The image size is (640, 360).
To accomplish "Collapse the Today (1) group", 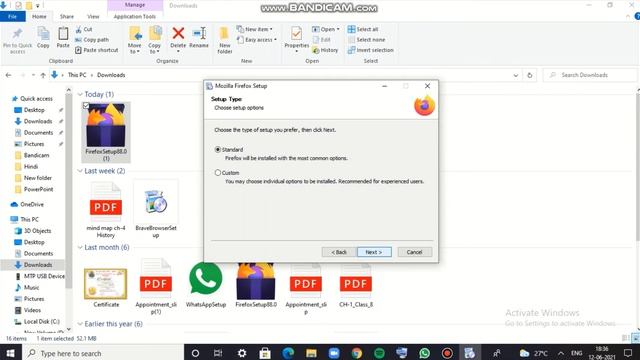I will [x=80, y=94].
